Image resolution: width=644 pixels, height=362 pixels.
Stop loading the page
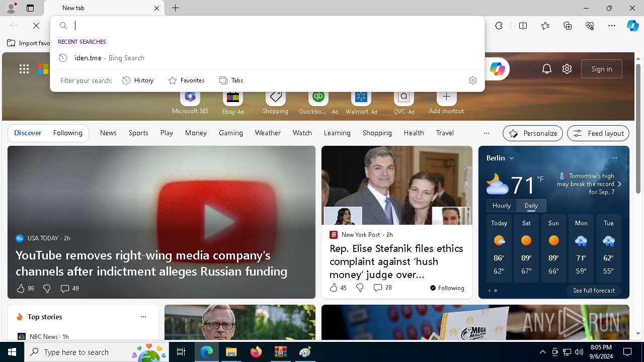coord(36,25)
